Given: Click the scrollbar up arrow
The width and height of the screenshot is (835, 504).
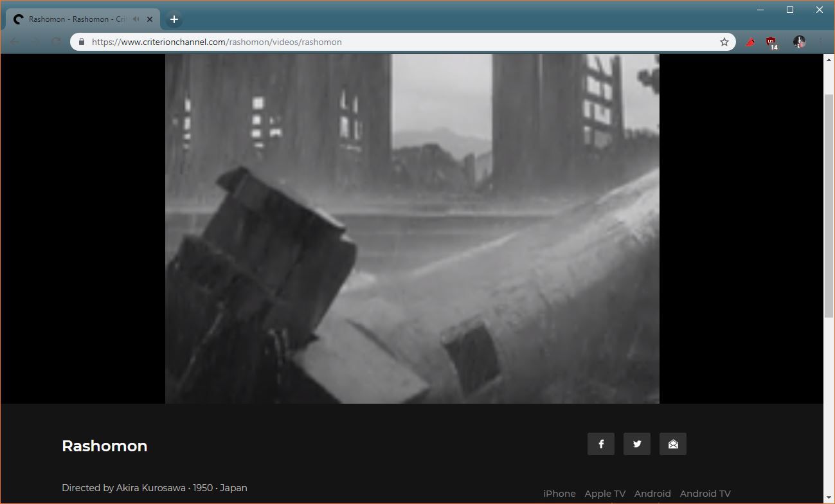Looking at the screenshot, I should (x=829, y=59).
